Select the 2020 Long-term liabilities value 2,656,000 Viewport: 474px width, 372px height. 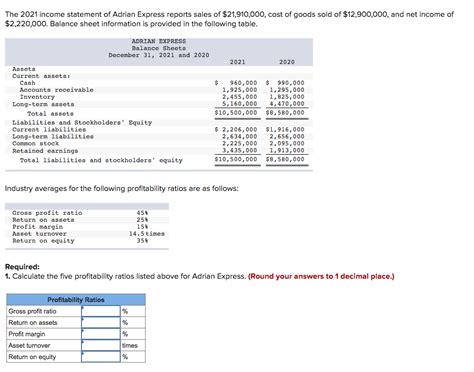coord(287,136)
